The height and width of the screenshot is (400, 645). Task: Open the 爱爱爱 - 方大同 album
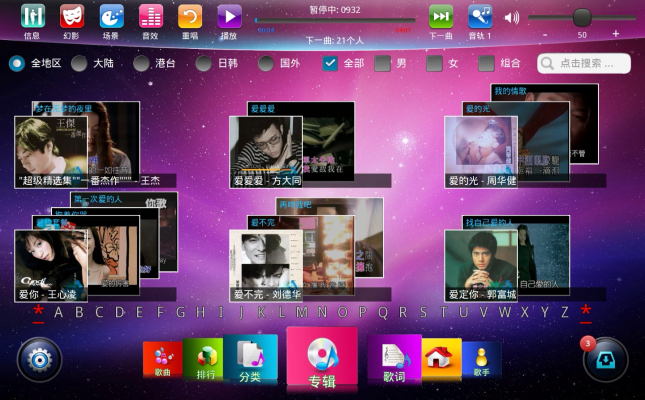(x=266, y=152)
